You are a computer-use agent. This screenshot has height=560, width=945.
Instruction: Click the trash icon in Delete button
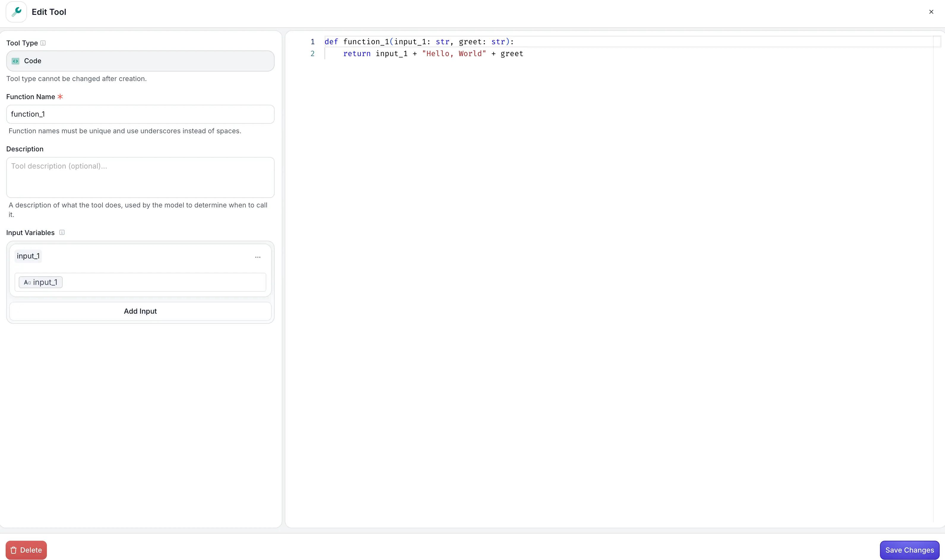(14, 550)
